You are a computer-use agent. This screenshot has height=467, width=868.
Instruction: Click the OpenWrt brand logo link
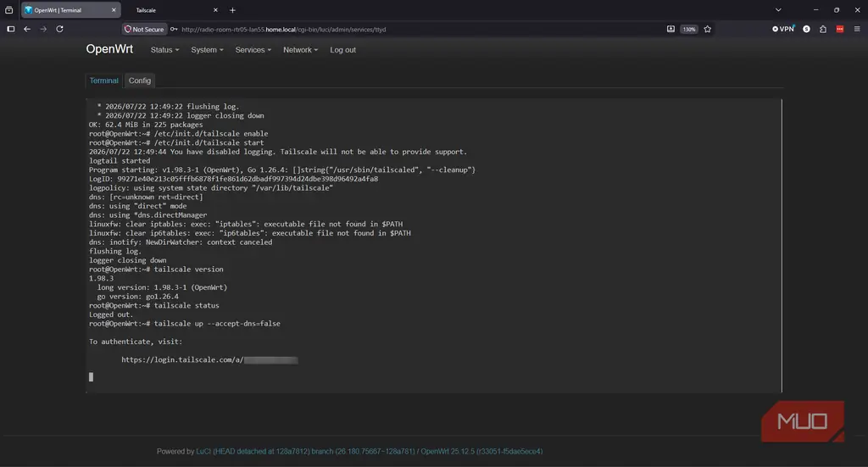109,48
